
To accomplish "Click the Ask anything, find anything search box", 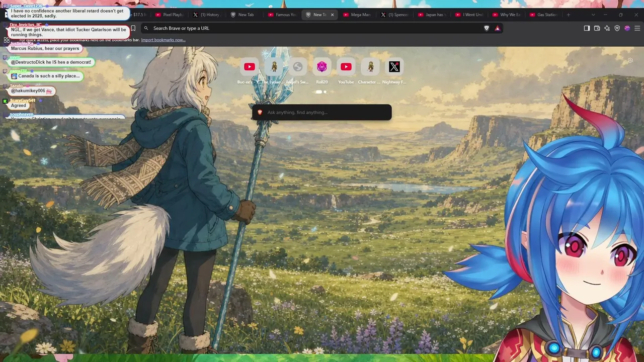I will [x=322, y=112].
